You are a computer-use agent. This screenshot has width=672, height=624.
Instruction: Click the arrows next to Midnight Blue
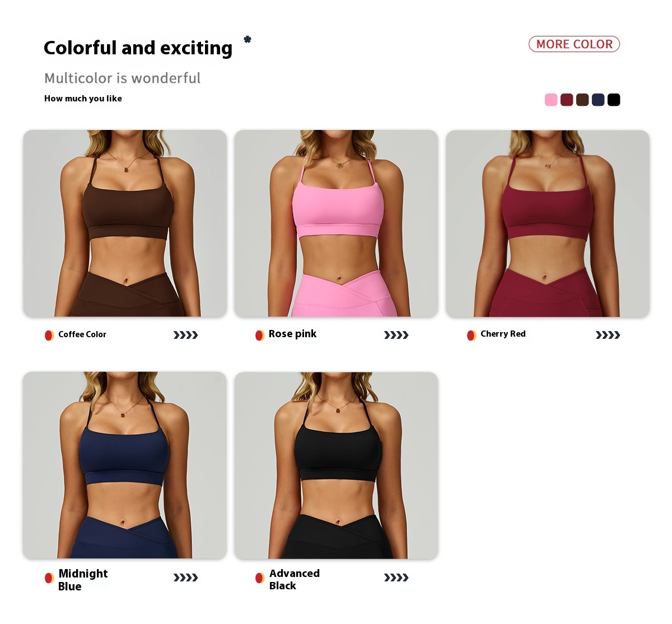click(x=186, y=578)
